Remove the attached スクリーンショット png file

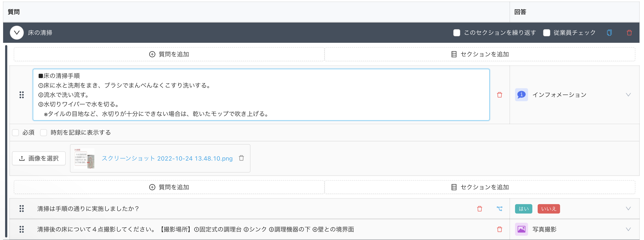pos(241,158)
